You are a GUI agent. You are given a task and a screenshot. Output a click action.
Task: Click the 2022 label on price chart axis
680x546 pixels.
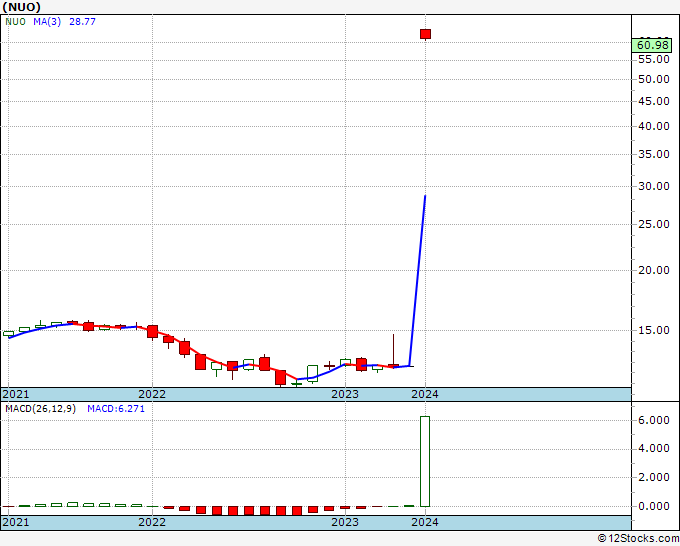152,394
